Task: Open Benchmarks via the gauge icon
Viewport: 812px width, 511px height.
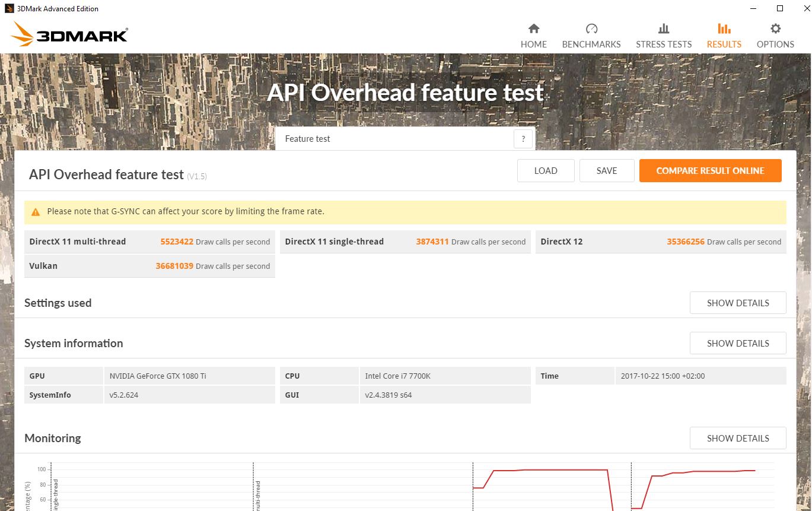Action: (x=591, y=28)
